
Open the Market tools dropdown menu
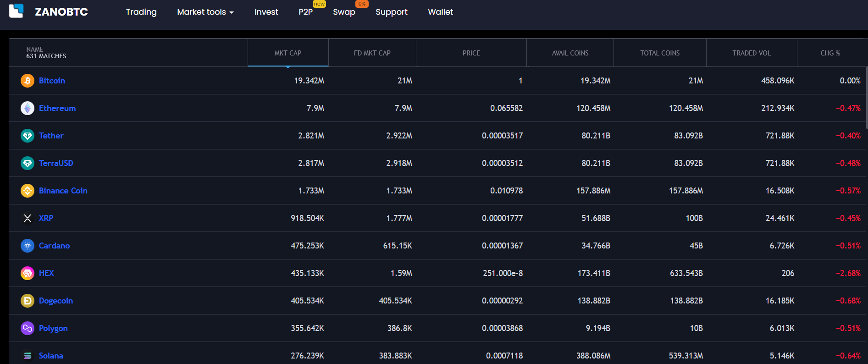[205, 12]
